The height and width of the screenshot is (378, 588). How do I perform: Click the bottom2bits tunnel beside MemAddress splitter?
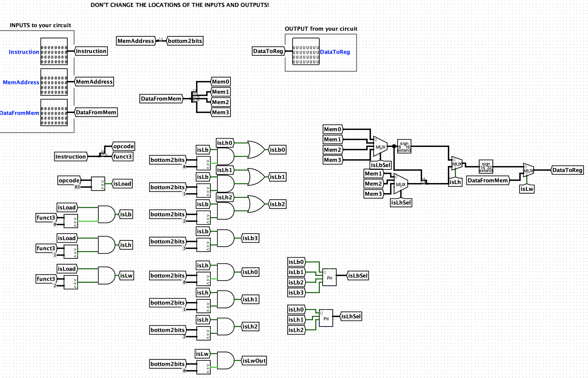click(185, 41)
